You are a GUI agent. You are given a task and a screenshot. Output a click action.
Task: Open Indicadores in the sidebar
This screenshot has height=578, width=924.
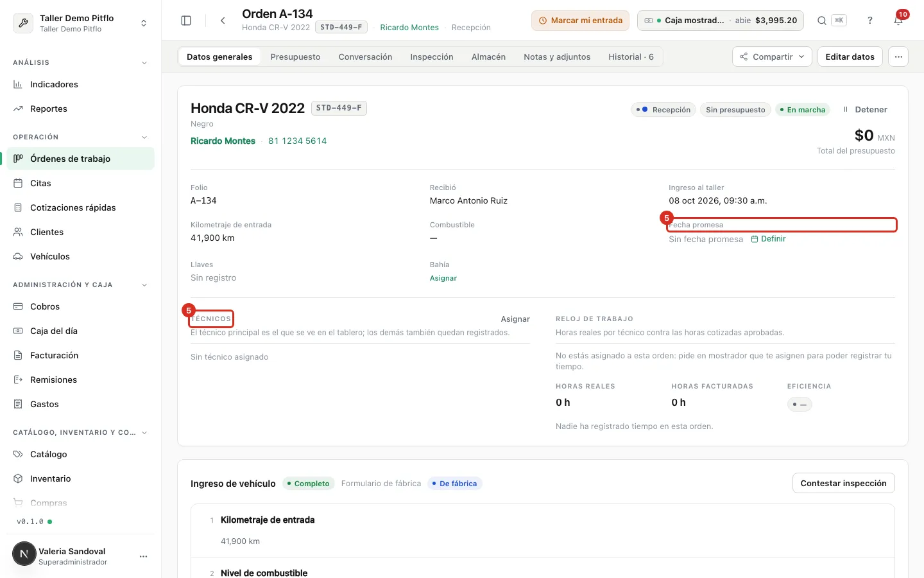tap(81, 84)
